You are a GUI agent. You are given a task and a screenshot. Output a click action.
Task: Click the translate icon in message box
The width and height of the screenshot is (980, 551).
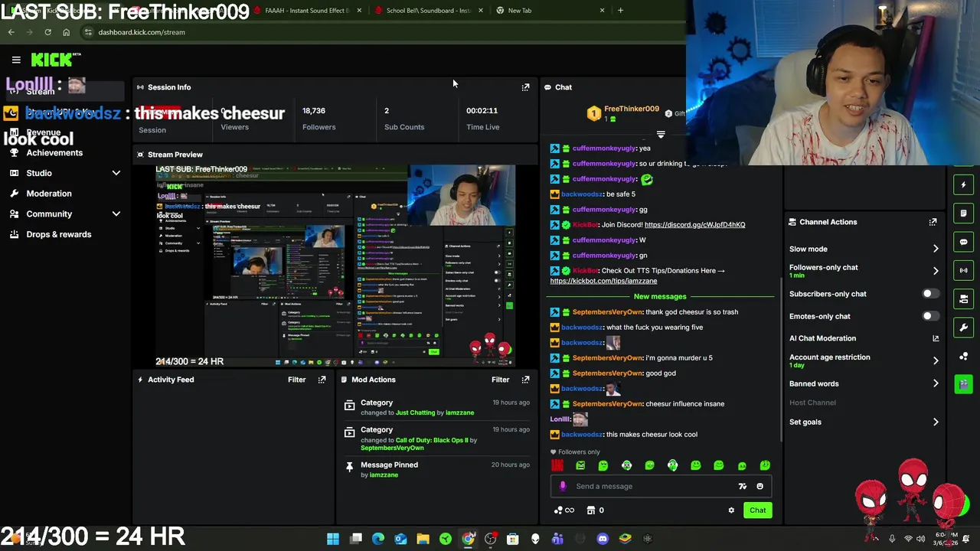742,486
